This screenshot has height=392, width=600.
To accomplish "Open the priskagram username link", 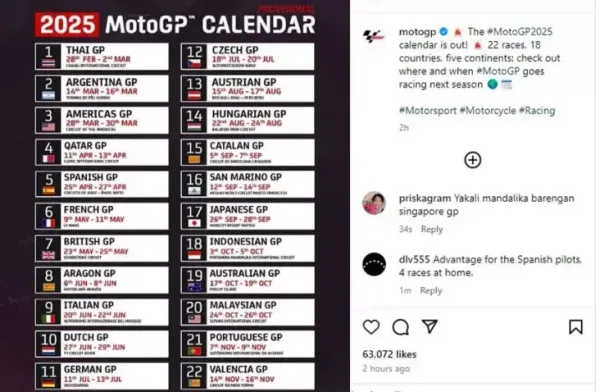I will [425, 199].
